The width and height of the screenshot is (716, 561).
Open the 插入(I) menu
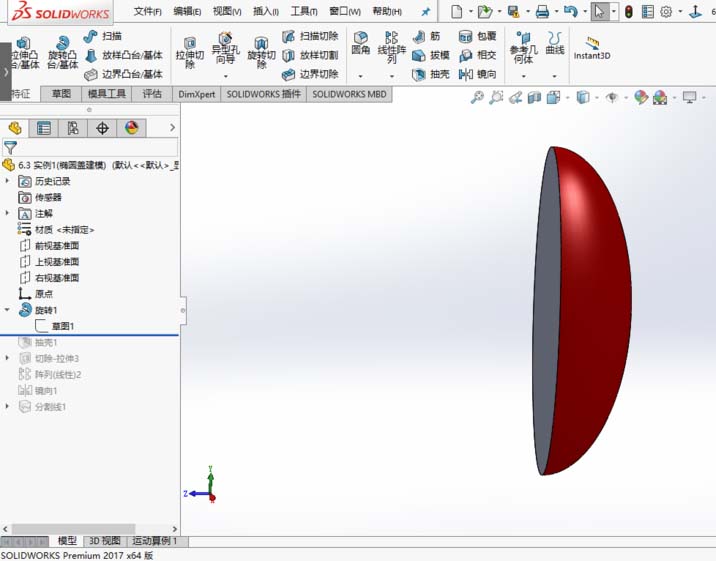[x=266, y=11]
